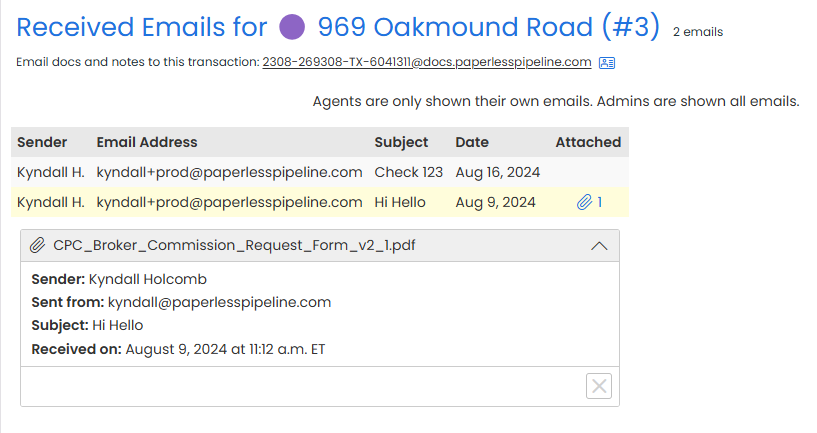This screenshot has height=433, width=817.
Task: Click the Subject column header
Action: point(401,142)
